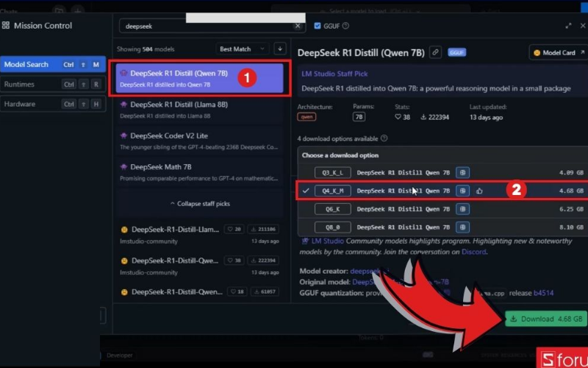Switch to Model Search tab

[52, 64]
